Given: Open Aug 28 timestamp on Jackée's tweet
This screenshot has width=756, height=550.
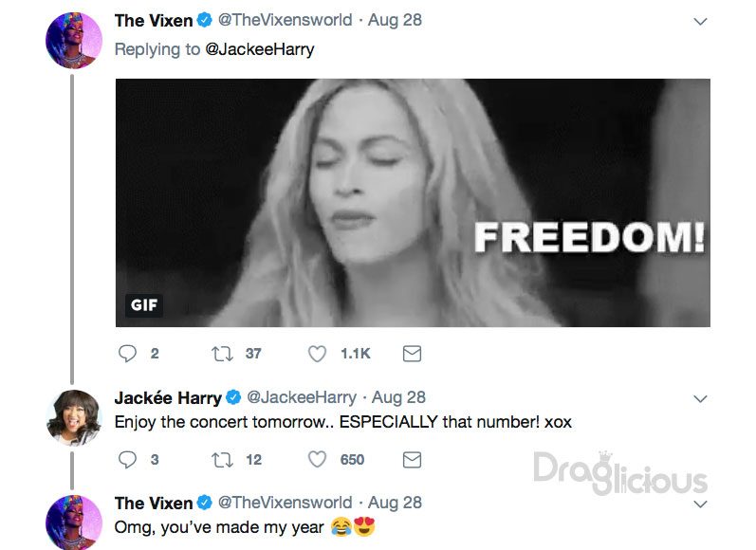Looking at the screenshot, I should click(x=398, y=397).
